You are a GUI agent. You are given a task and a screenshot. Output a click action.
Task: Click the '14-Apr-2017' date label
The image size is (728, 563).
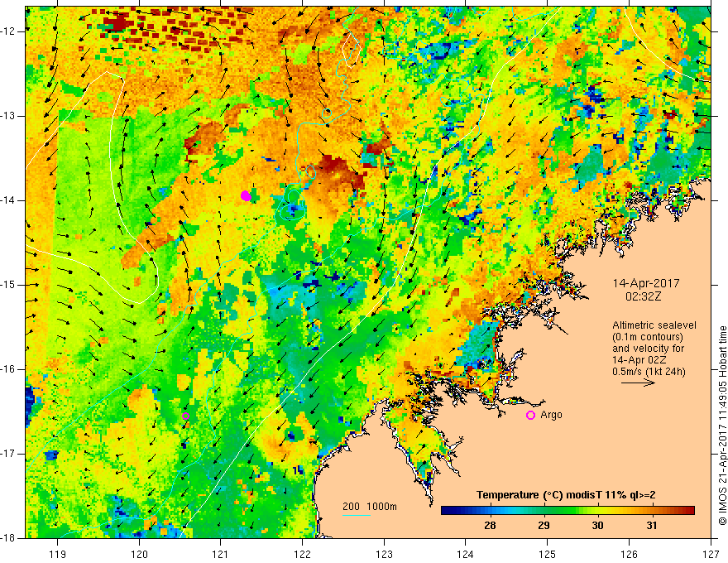[x=646, y=283]
